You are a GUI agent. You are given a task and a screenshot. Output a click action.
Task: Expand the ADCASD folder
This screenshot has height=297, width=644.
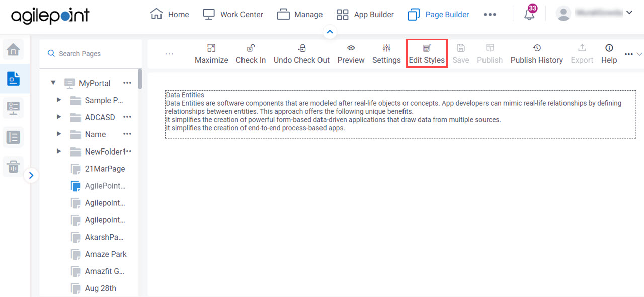click(59, 117)
